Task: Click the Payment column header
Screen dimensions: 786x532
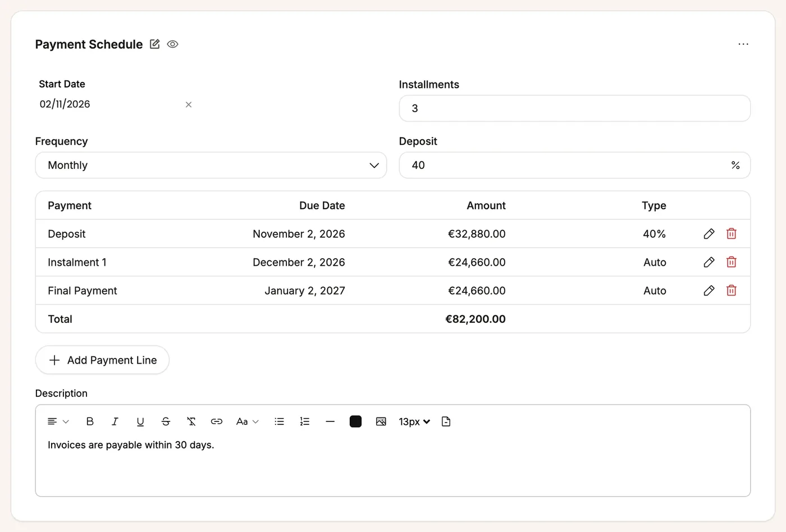Action: coord(70,205)
